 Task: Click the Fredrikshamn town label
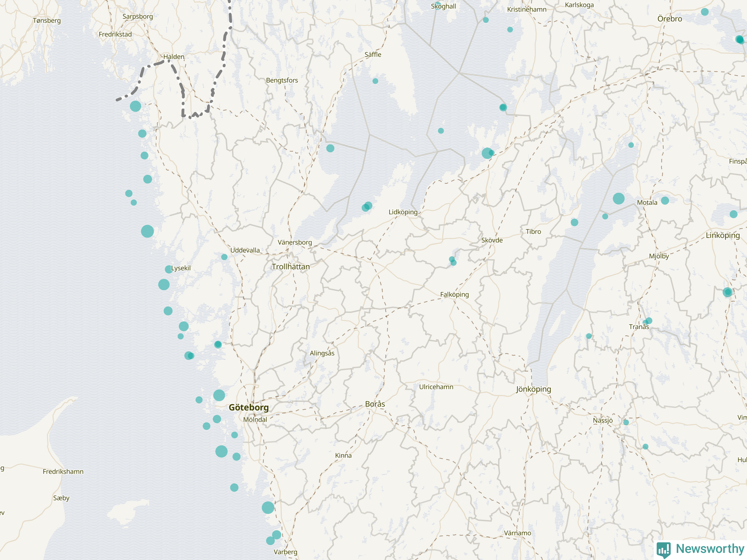63,472
